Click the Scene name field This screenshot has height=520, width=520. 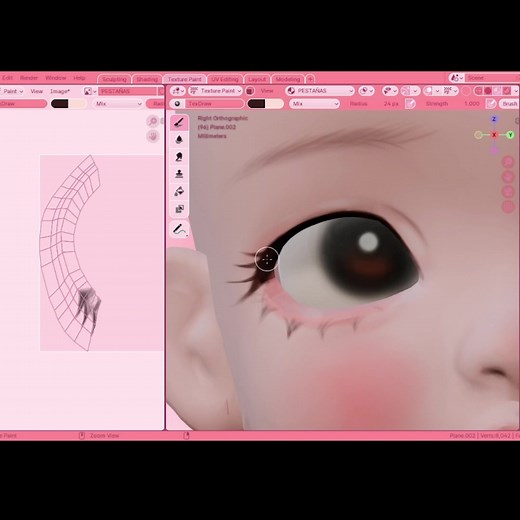[x=492, y=78]
